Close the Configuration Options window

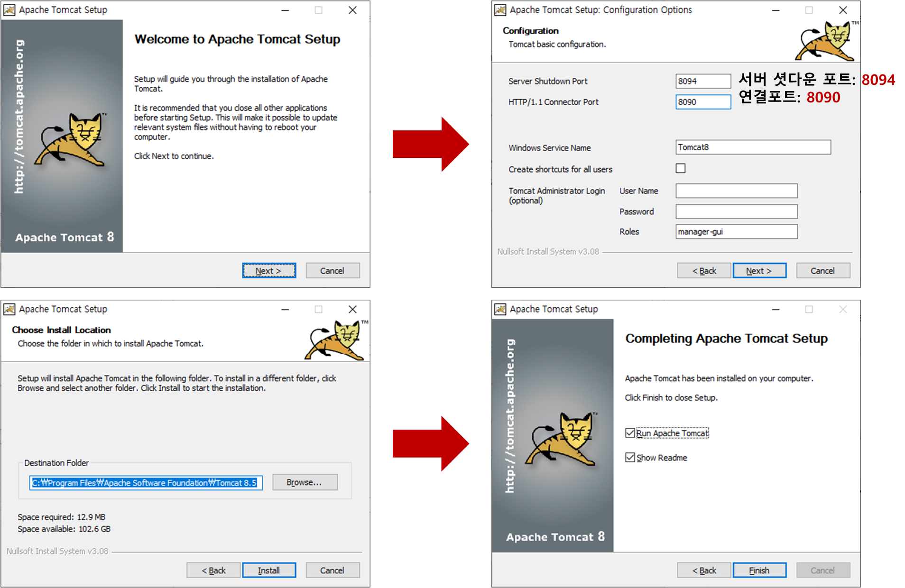(843, 10)
